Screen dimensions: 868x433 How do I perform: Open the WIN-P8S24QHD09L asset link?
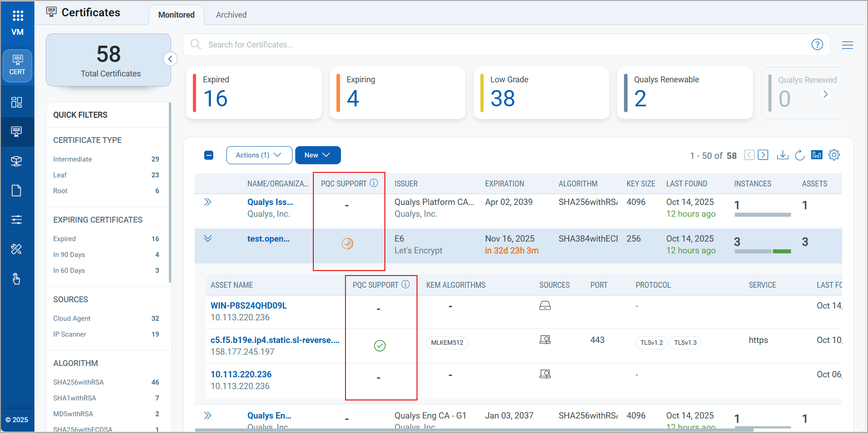249,305
